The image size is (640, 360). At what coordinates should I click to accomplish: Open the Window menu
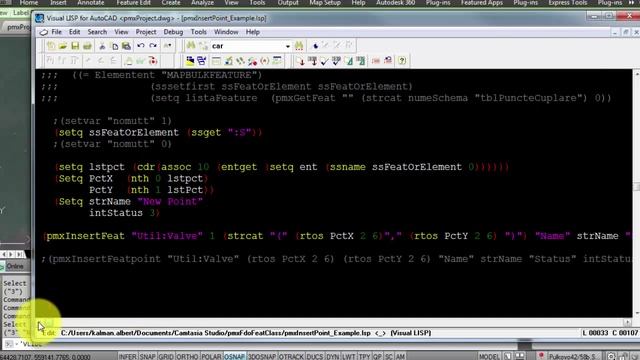point(226,32)
